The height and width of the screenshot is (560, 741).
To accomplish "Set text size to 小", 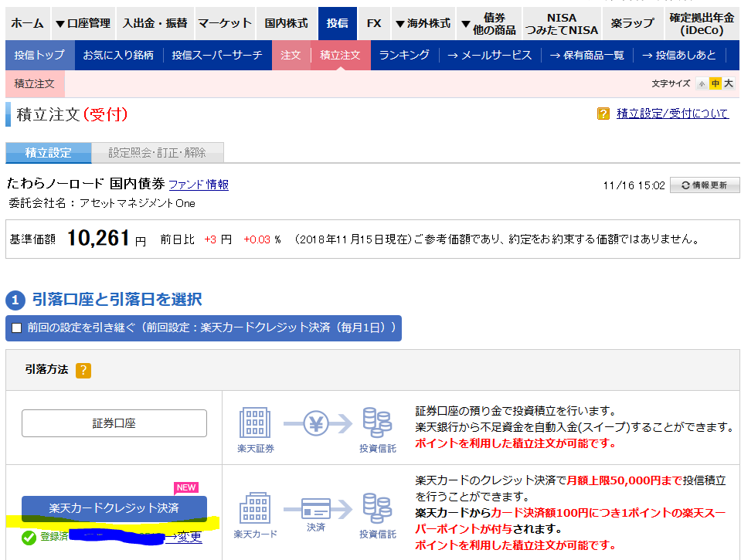I will click(702, 84).
